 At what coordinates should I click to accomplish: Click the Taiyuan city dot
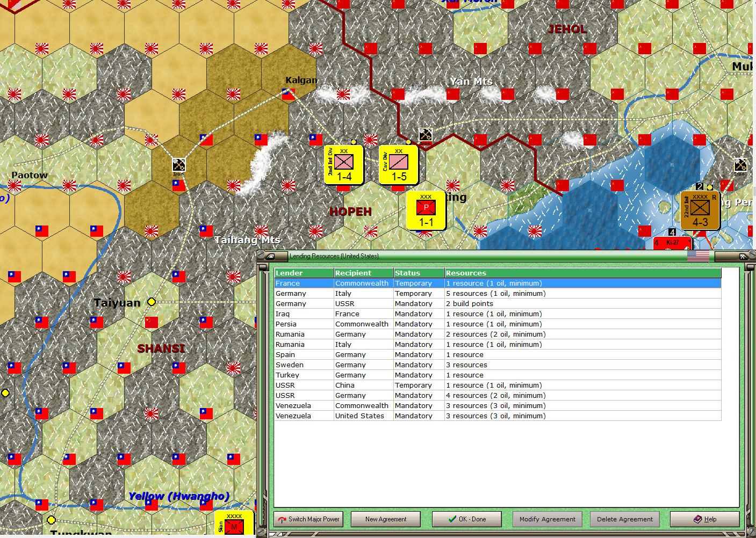tap(152, 302)
